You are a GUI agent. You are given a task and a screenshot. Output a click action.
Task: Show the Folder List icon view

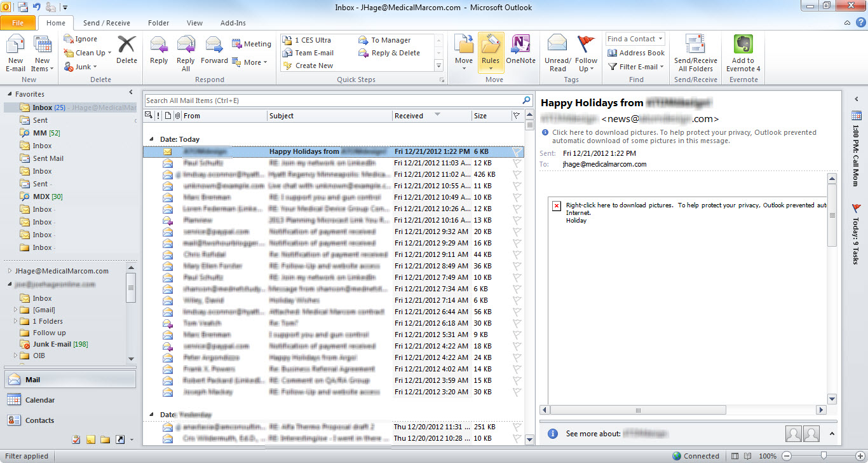click(105, 439)
